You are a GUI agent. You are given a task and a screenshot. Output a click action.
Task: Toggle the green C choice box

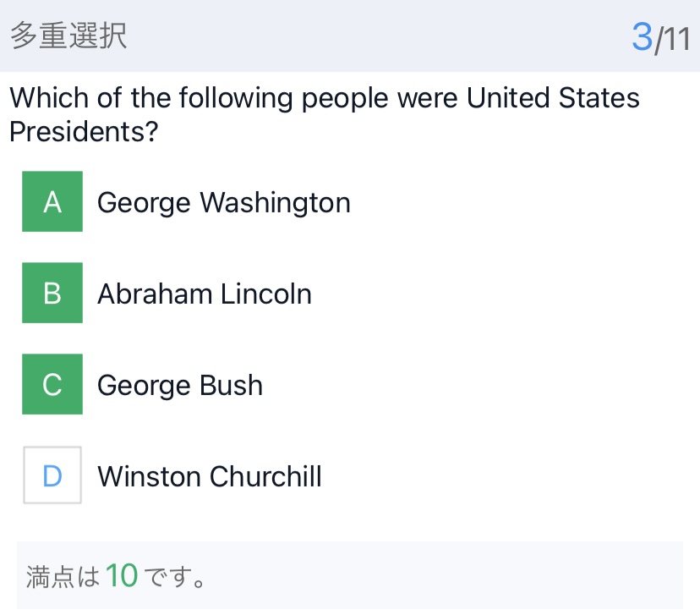pyautogui.click(x=52, y=384)
